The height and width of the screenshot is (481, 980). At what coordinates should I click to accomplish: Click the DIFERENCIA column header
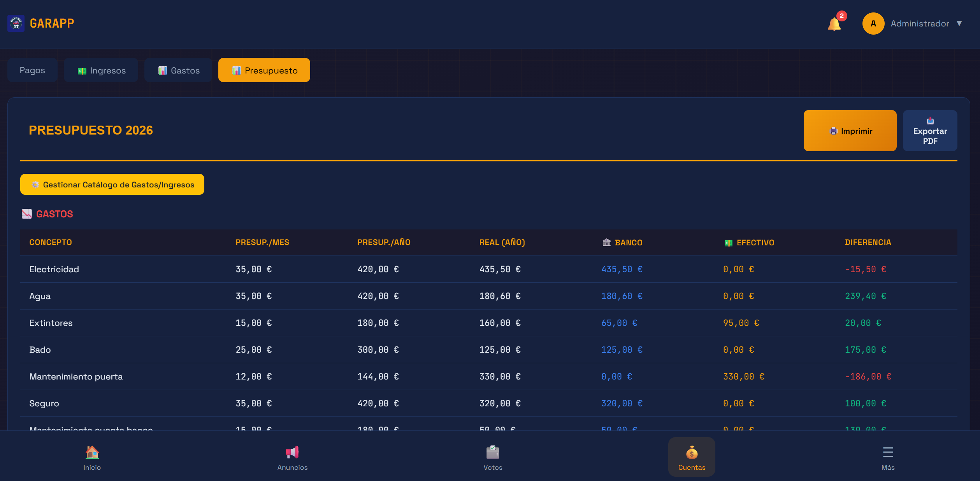click(x=868, y=243)
